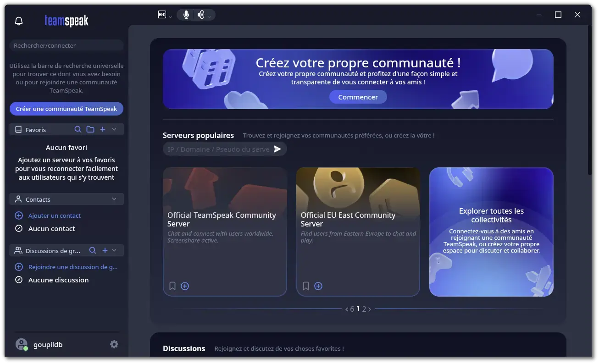Open the audio options arrow beside speaker
Screen dimensions: 599x364
[210, 17]
